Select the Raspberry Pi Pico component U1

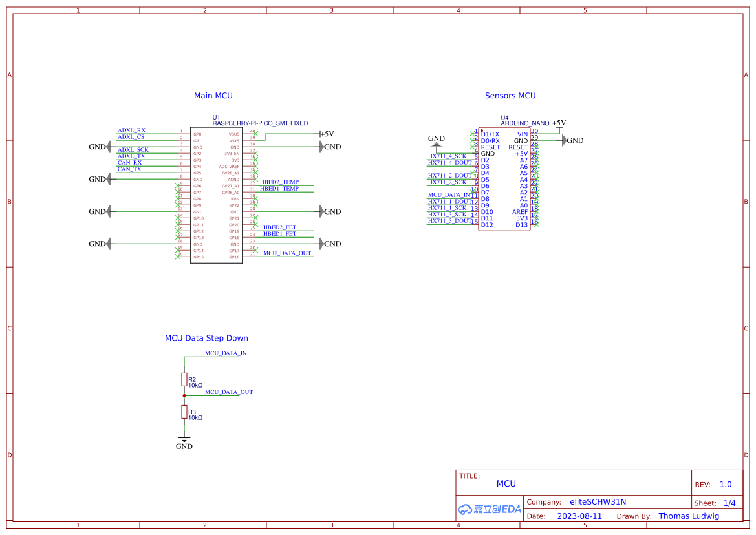216,194
